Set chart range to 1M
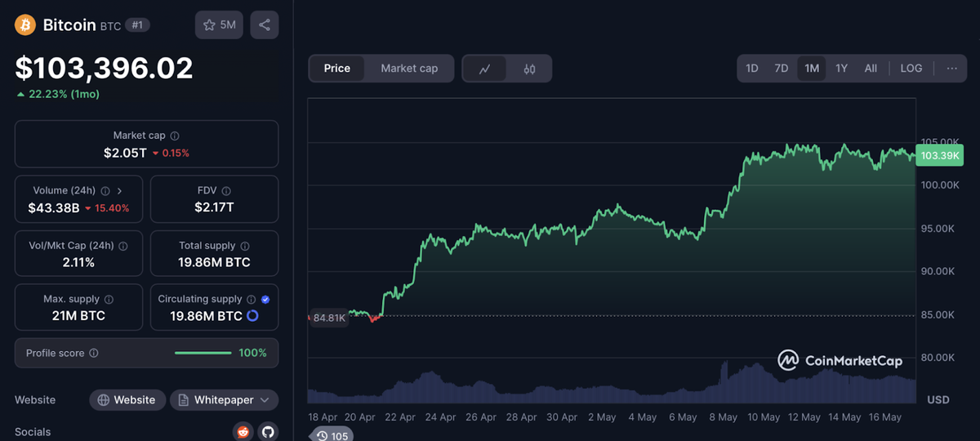The image size is (980, 441). (812, 69)
